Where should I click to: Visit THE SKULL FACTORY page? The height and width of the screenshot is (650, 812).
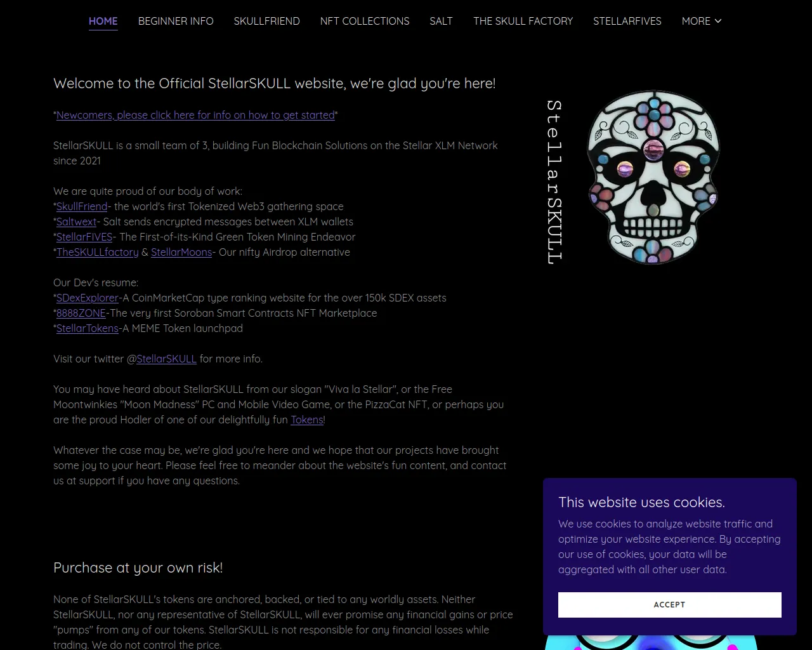coord(523,21)
